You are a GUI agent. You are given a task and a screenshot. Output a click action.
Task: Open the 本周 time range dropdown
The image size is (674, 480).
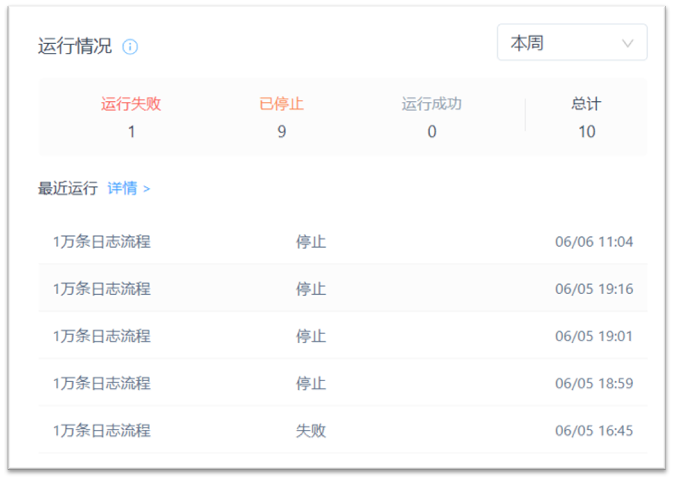pyautogui.click(x=571, y=43)
